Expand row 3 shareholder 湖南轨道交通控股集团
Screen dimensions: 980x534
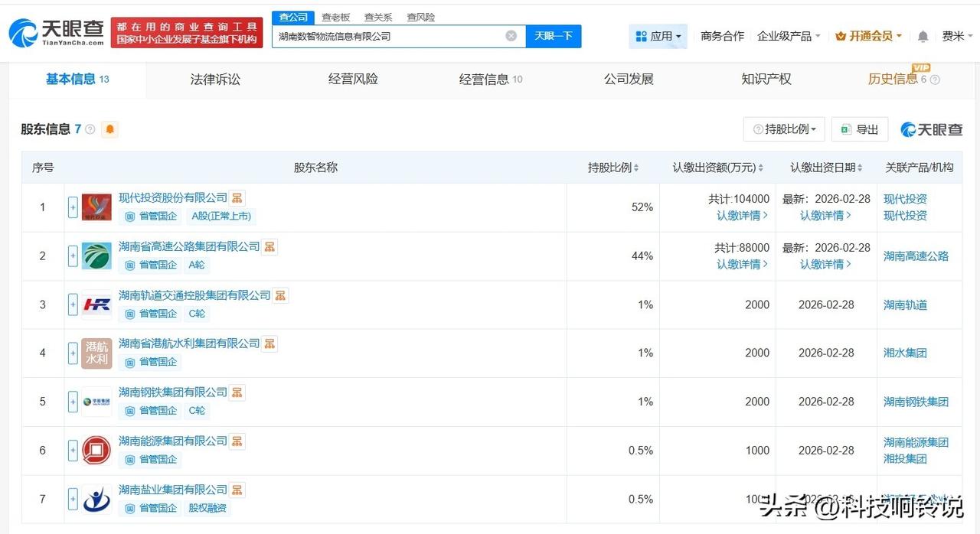(x=73, y=304)
